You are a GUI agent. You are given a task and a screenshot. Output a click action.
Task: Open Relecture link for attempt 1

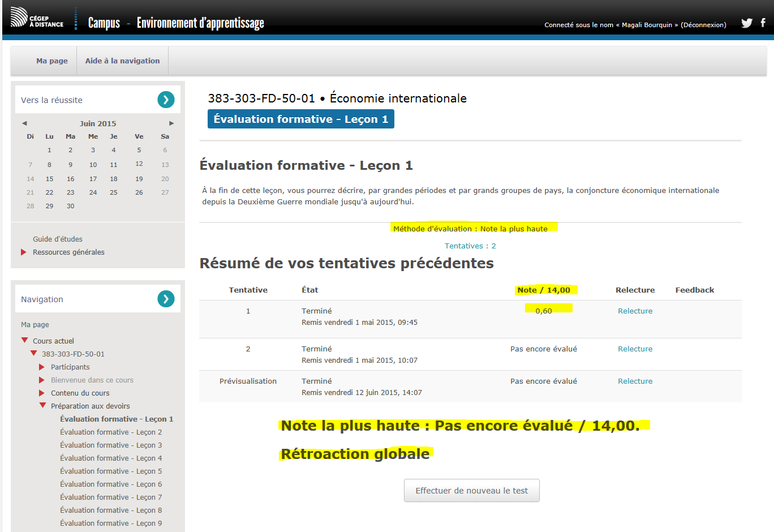click(x=635, y=311)
